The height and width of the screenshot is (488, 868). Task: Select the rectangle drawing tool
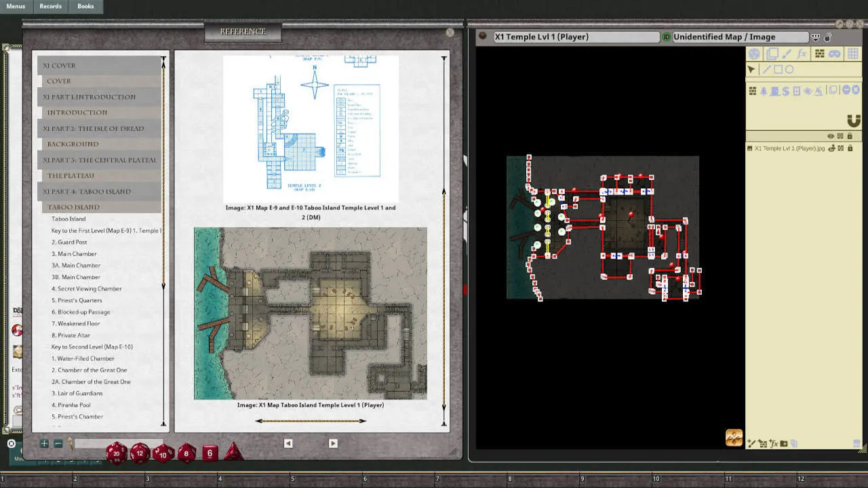click(778, 69)
